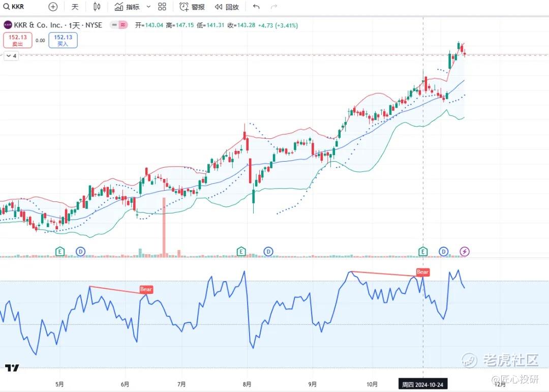Viewport: 549px width, 392px height.
Task: Click the 152.13 买入 buy button
Action: click(x=63, y=40)
